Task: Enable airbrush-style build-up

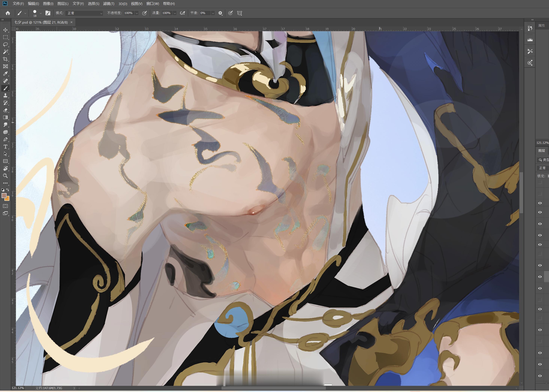Action: pos(182,13)
